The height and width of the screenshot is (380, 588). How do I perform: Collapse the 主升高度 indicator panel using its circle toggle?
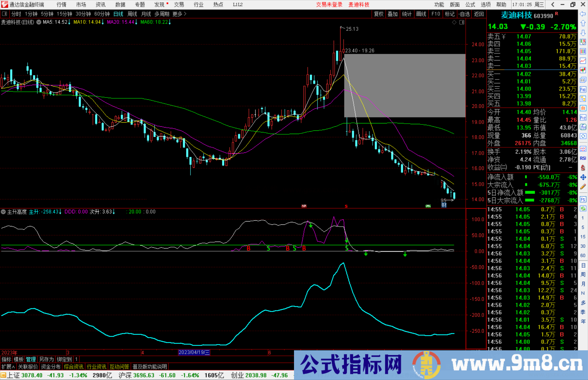(x=3, y=212)
